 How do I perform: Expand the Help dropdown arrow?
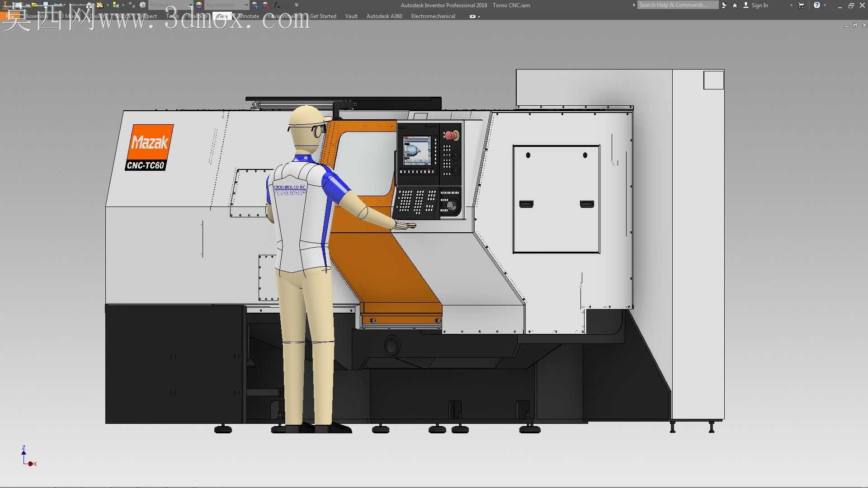[825, 5]
